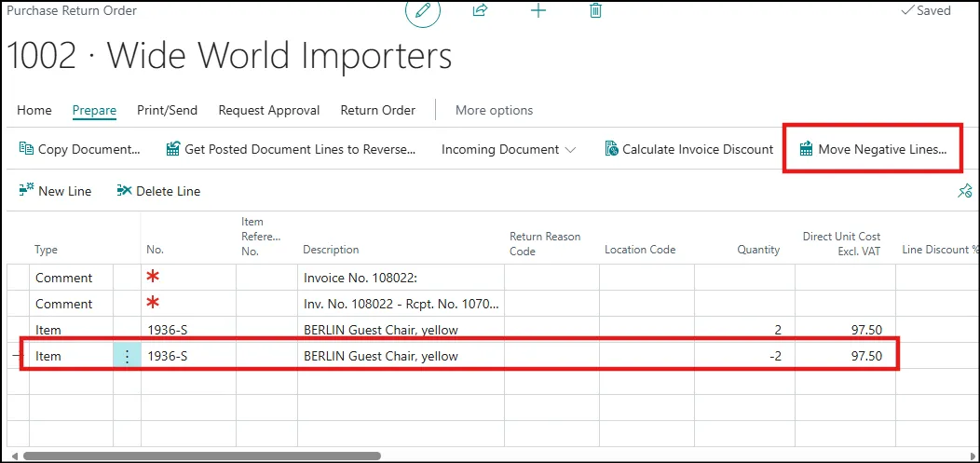Click the Location Code column header
The width and height of the screenshot is (980, 463).
640,250
